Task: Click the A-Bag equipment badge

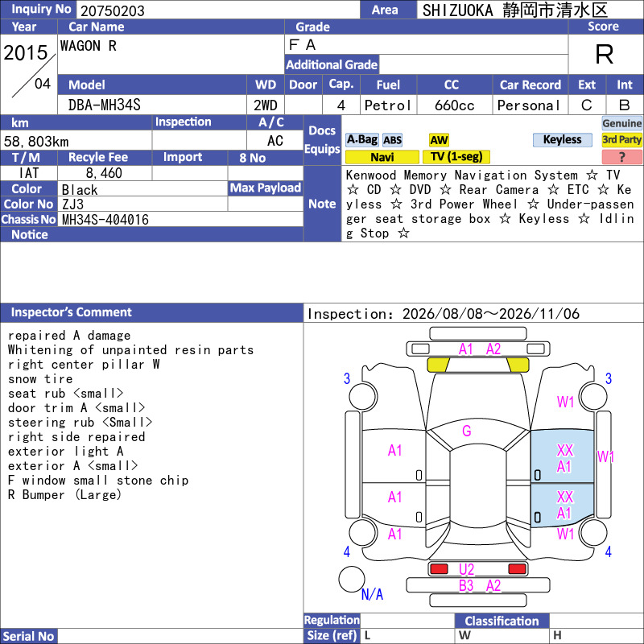Action: pos(361,140)
